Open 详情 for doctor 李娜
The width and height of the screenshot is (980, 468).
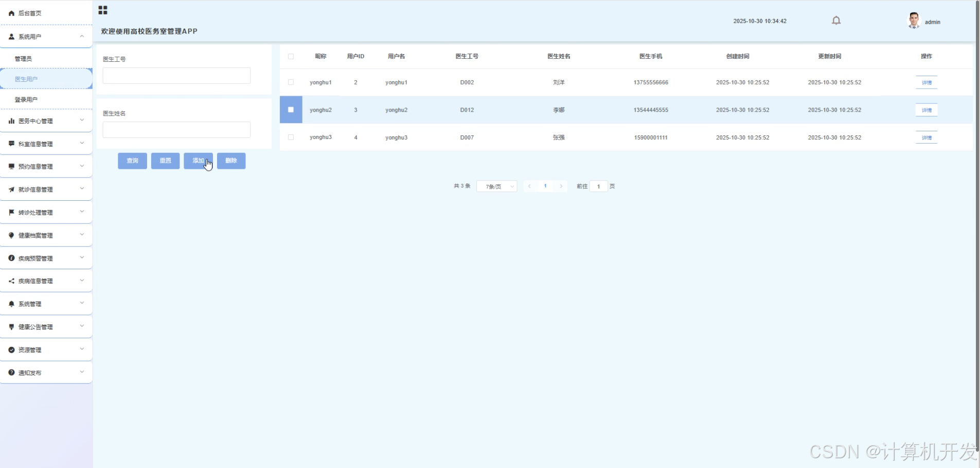tap(926, 110)
